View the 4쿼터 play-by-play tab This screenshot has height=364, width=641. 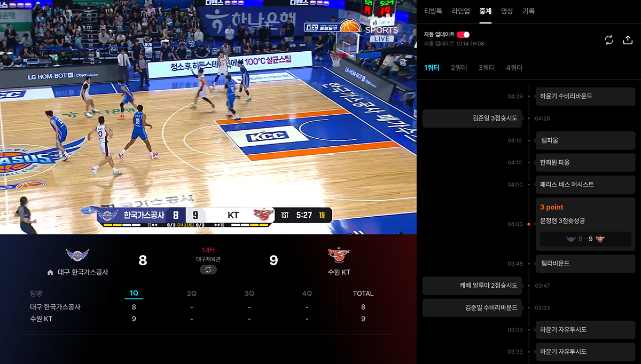[514, 68]
